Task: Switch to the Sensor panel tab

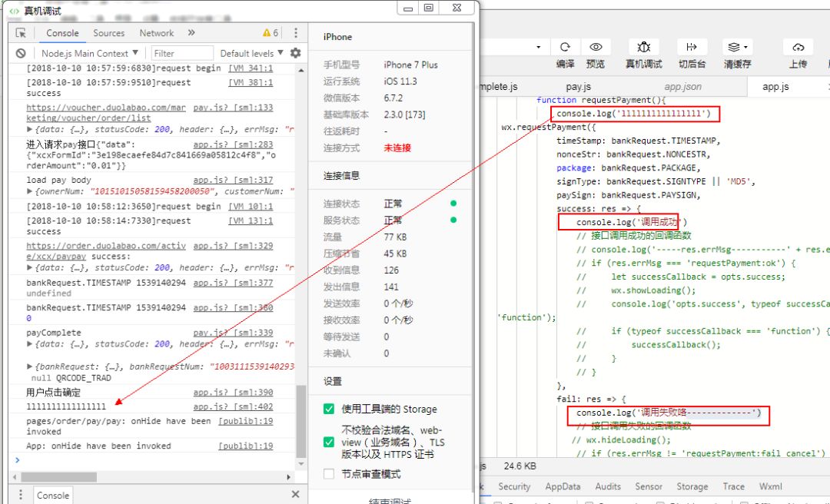Action: coord(649,486)
